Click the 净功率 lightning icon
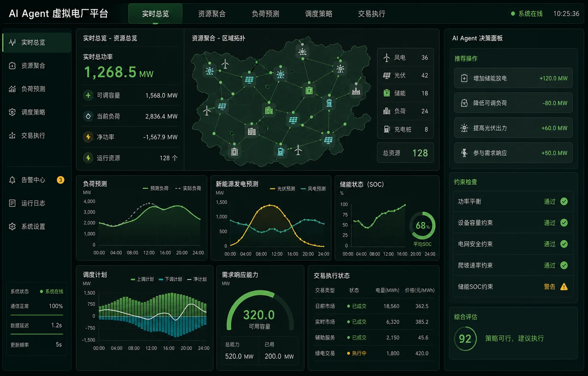This screenshot has width=588, height=376. pos(88,137)
